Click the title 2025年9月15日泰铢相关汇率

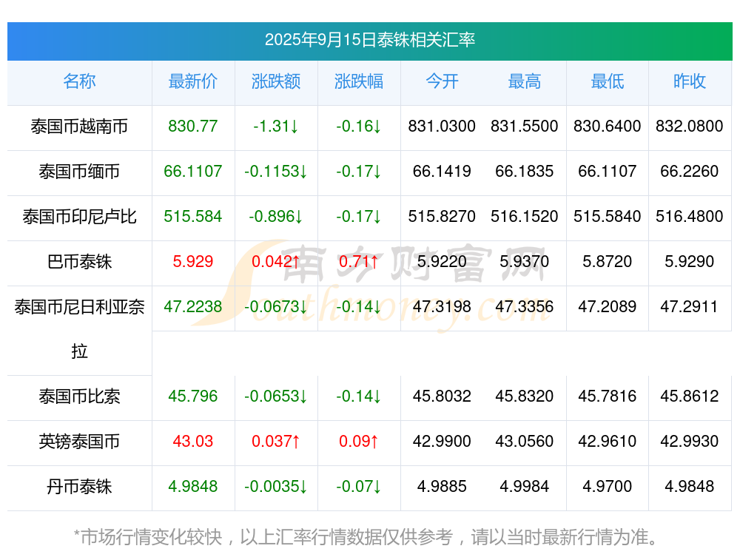[369, 40]
